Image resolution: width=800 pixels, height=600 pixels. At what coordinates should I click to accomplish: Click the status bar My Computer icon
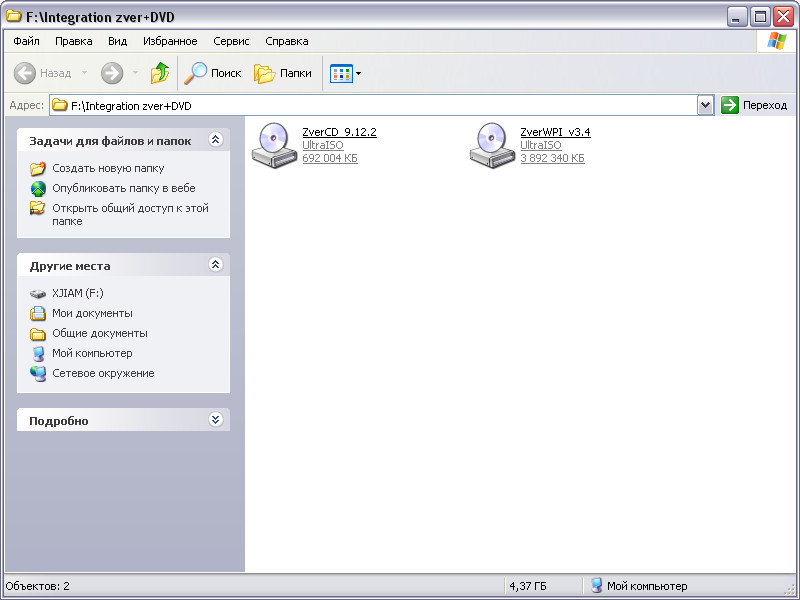tap(596, 586)
